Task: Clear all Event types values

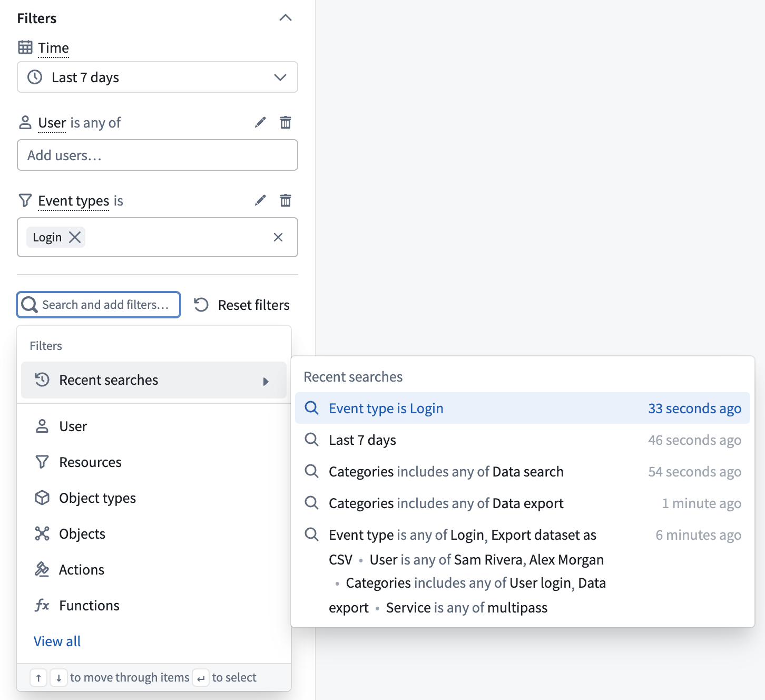Action: tap(278, 237)
